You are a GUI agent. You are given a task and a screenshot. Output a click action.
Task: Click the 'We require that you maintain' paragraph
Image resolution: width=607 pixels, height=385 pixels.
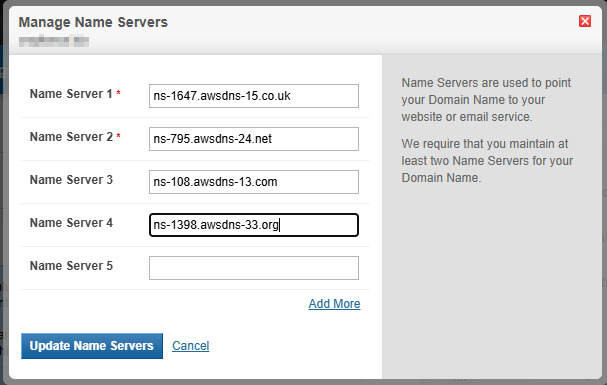click(487, 161)
